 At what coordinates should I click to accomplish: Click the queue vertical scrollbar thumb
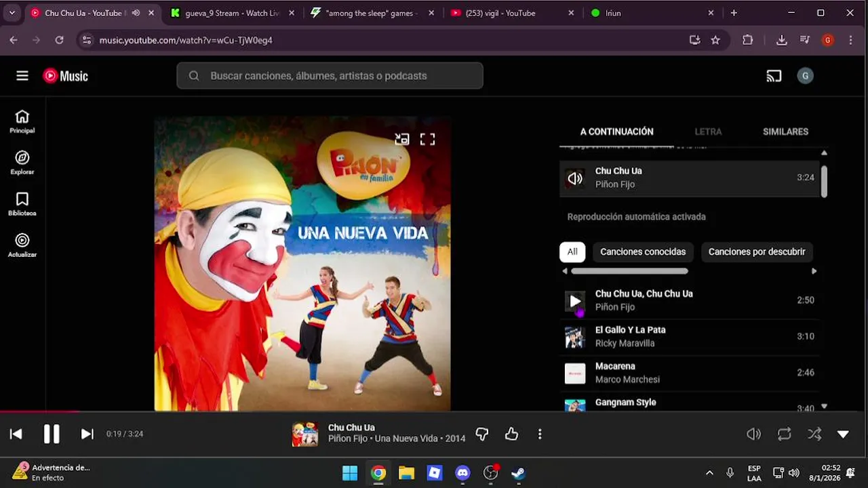click(x=824, y=181)
